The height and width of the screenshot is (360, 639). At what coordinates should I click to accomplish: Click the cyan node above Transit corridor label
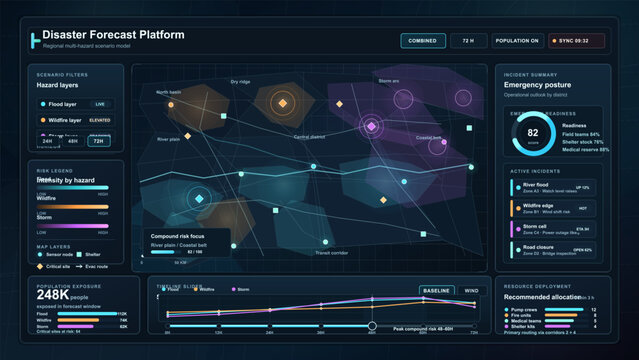click(x=325, y=242)
